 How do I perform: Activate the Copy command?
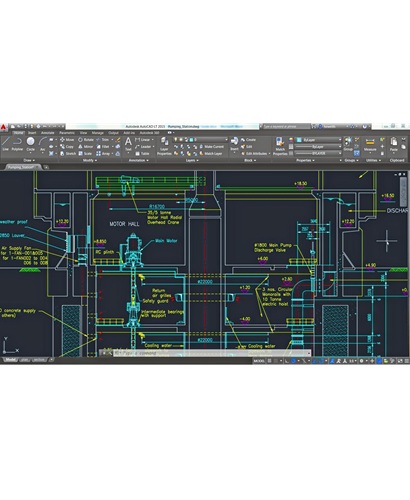(67, 147)
